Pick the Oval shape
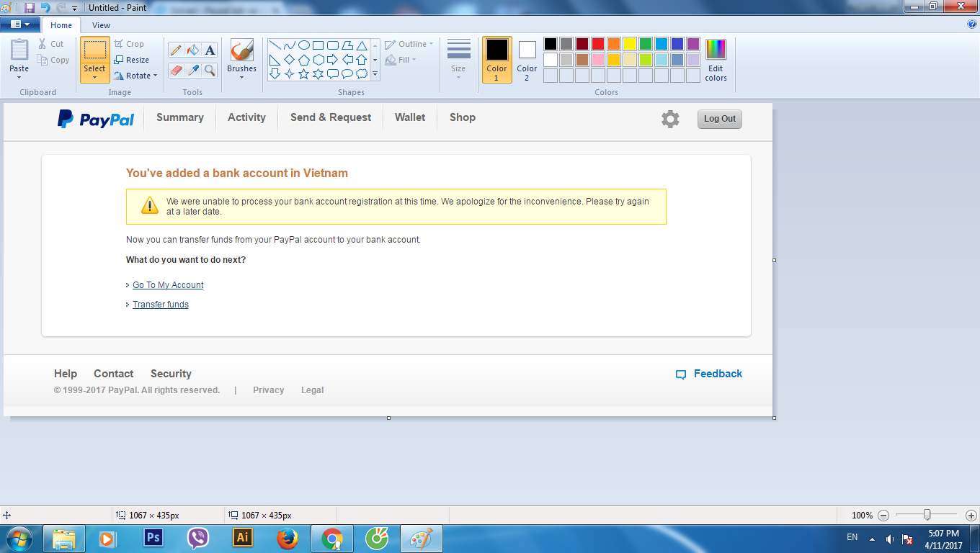 (x=303, y=45)
